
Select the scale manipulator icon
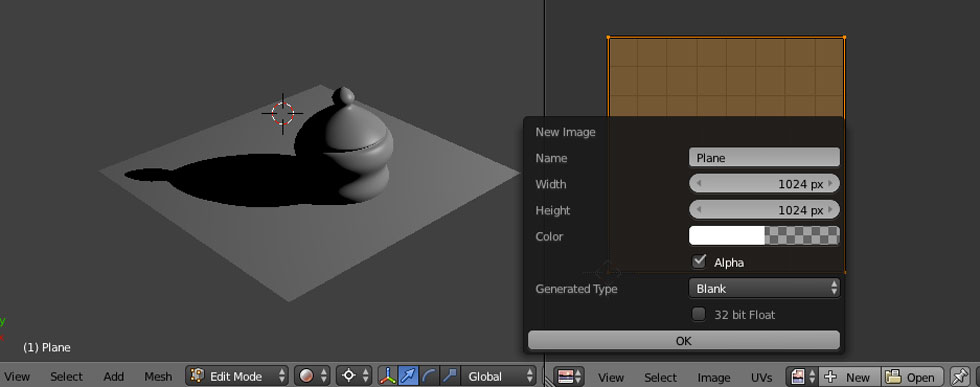pyautogui.click(x=449, y=376)
